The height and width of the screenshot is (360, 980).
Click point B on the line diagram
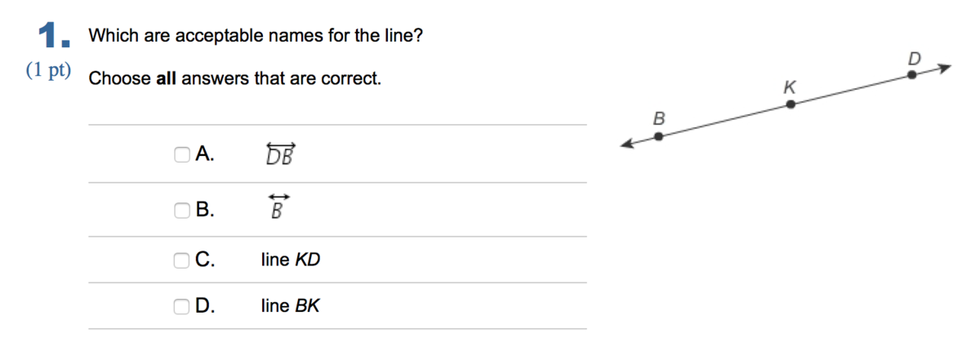(x=659, y=136)
